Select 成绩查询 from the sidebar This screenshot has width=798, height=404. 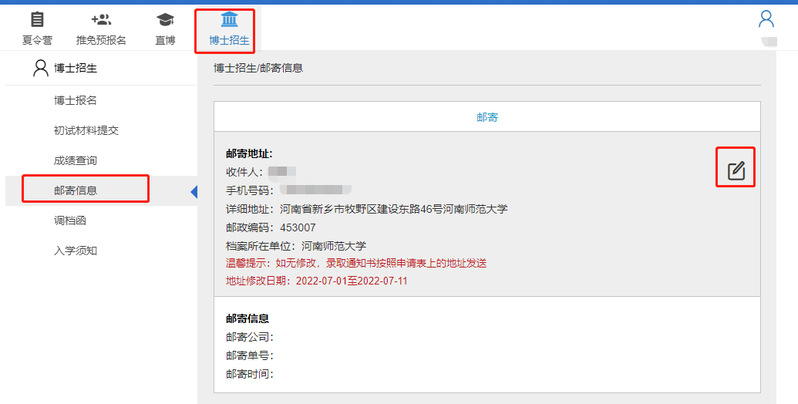tap(75, 160)
